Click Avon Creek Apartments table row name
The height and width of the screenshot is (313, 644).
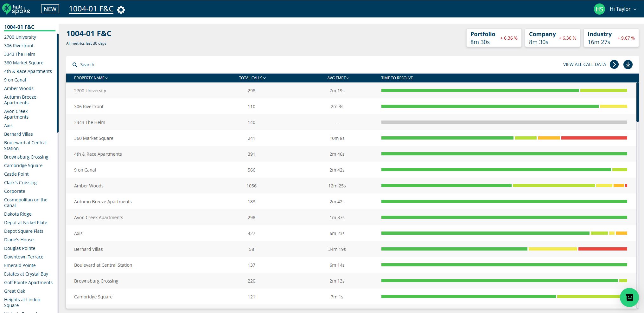click(99, 218)
